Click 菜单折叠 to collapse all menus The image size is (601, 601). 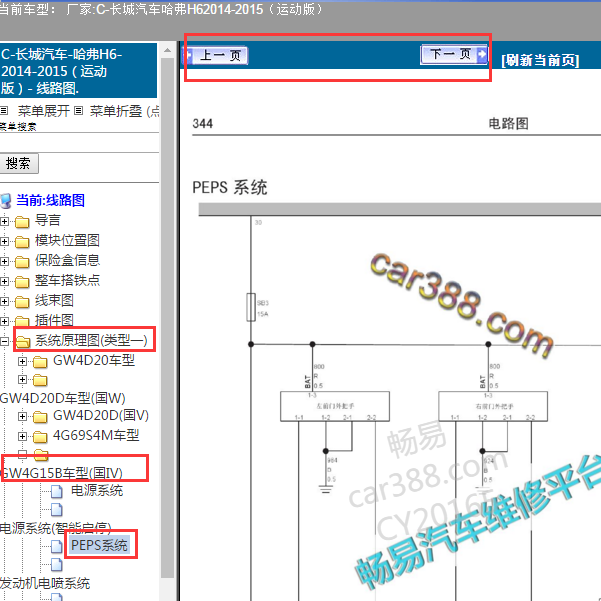[x=116, y=111]
